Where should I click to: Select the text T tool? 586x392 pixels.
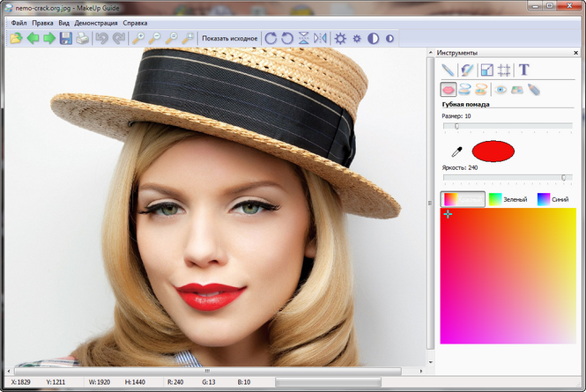click(x=524, y=70)
